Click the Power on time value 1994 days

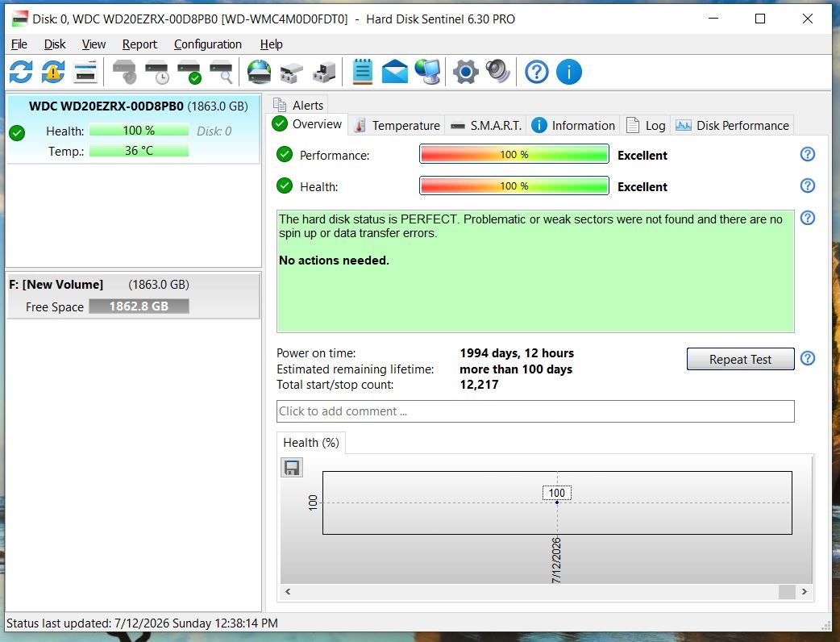point(517,353)
